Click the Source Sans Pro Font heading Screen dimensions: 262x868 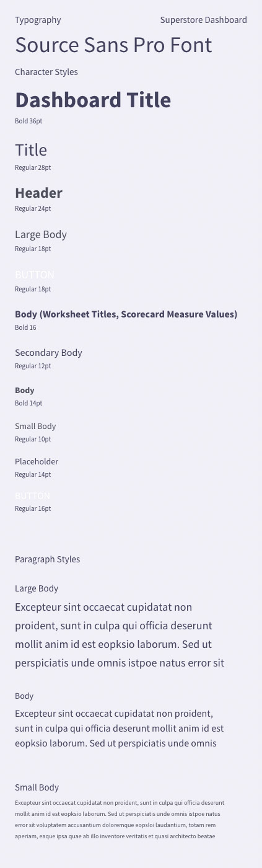[113, 45]
